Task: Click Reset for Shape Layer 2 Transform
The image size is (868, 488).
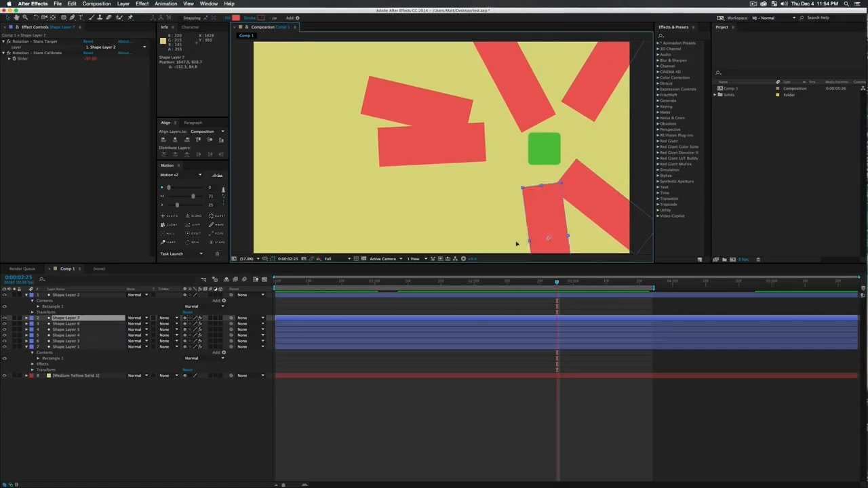Action: (x=187, y=312)
